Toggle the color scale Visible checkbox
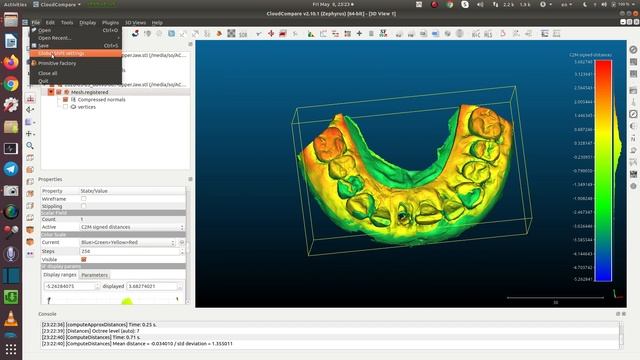 pyautogui.click(x=84, y=259)
